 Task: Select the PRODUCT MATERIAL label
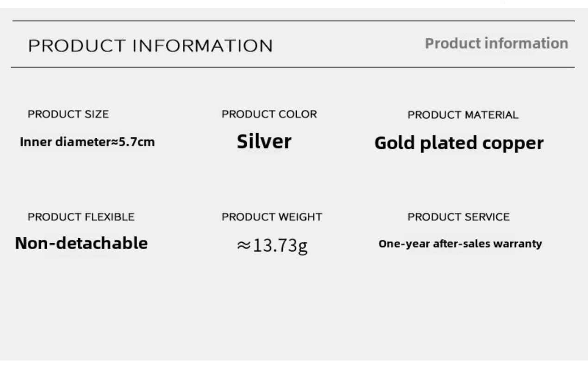click(x=463, y=115)
